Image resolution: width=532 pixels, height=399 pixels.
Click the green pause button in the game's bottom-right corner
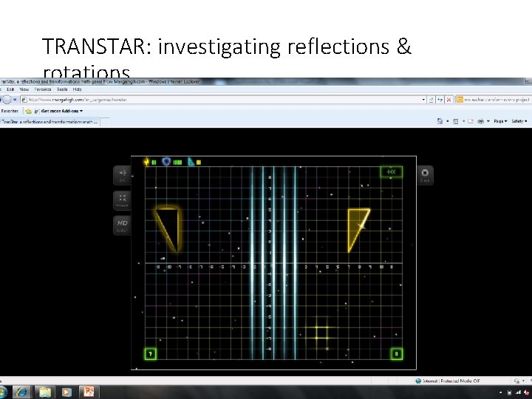tap(396, 354)
